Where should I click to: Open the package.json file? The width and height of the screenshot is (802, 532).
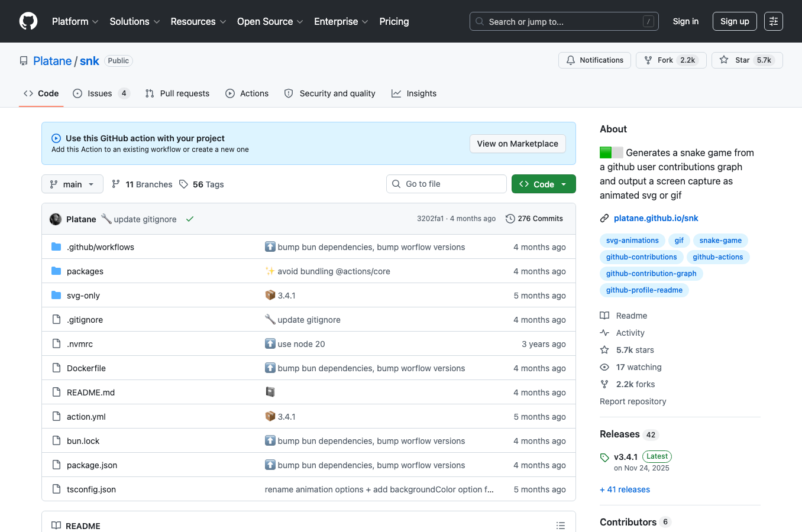92,465
